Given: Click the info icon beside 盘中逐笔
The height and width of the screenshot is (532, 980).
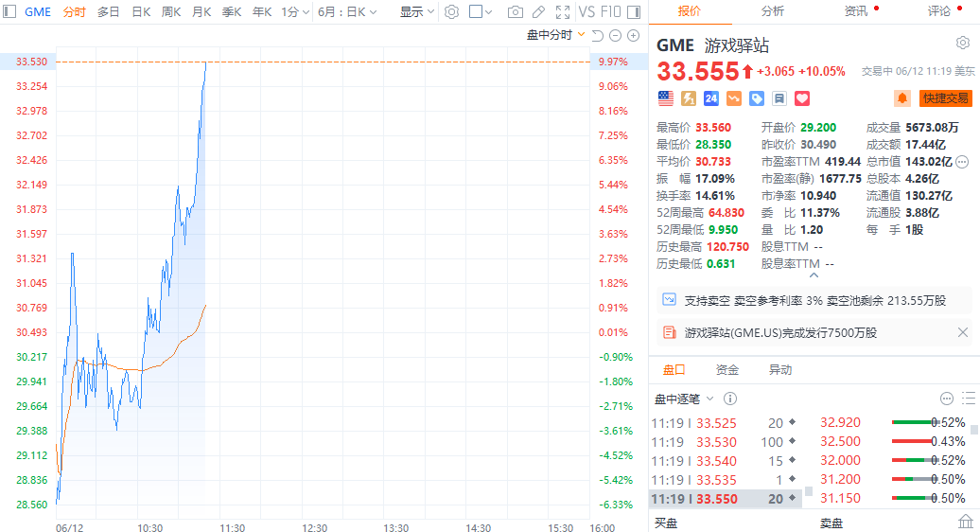Looking at the screenshot, I should (x=730, y=399).
